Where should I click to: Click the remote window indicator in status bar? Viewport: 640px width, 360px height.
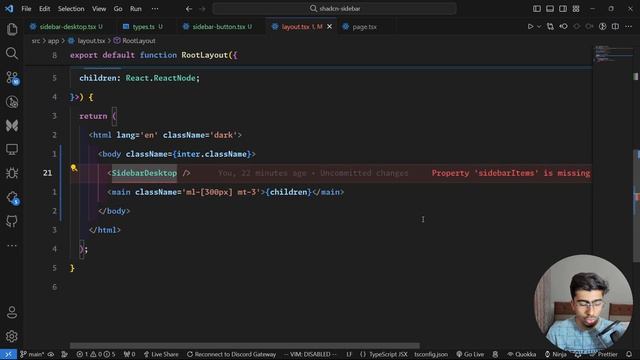pos(8,354)
